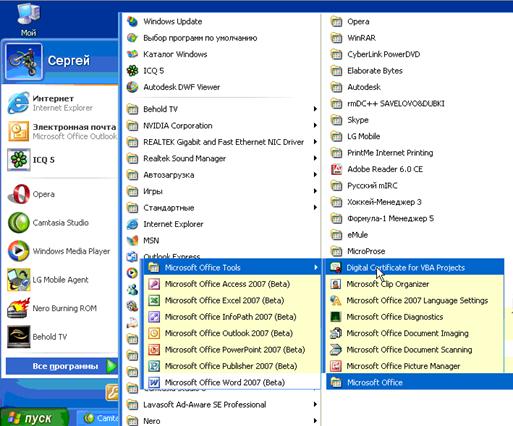Launch Microsoft Office Access 2007 icon
513x426 pixels.
[154, 284]
